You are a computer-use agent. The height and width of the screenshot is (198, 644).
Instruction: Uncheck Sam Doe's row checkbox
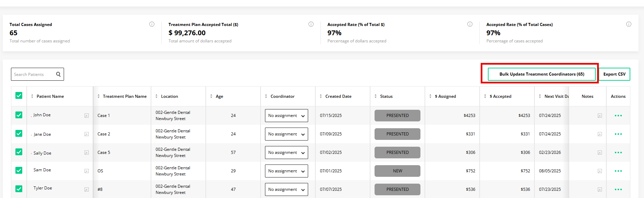point(19,171)
